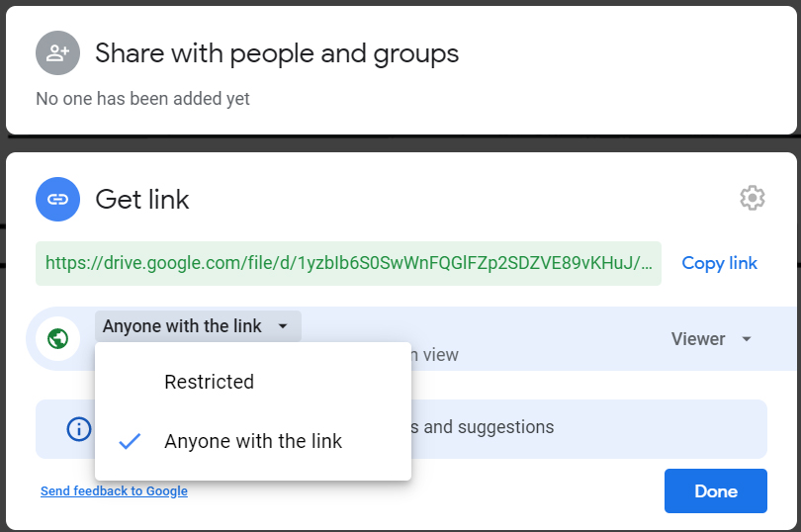
Task: Click the Done button
Action: tap(715, 490)
